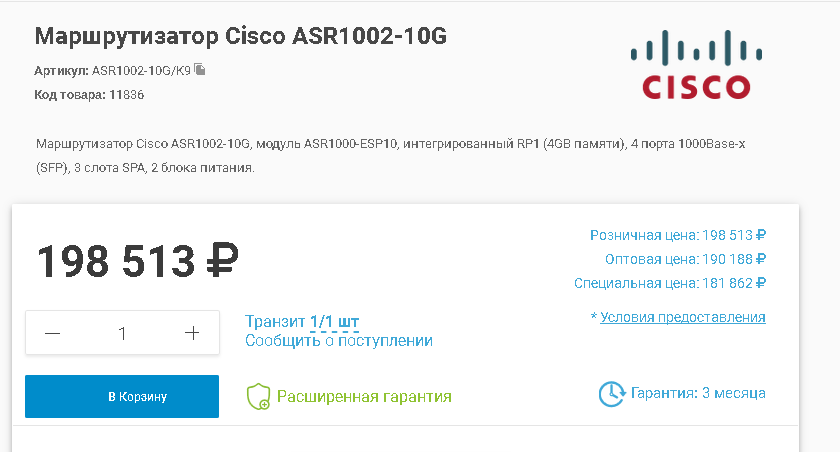Click the product title Маршрутизатор Cisco ASR1002-10G
The width and height of the screenshot is (840, 452).
[241, 36]
